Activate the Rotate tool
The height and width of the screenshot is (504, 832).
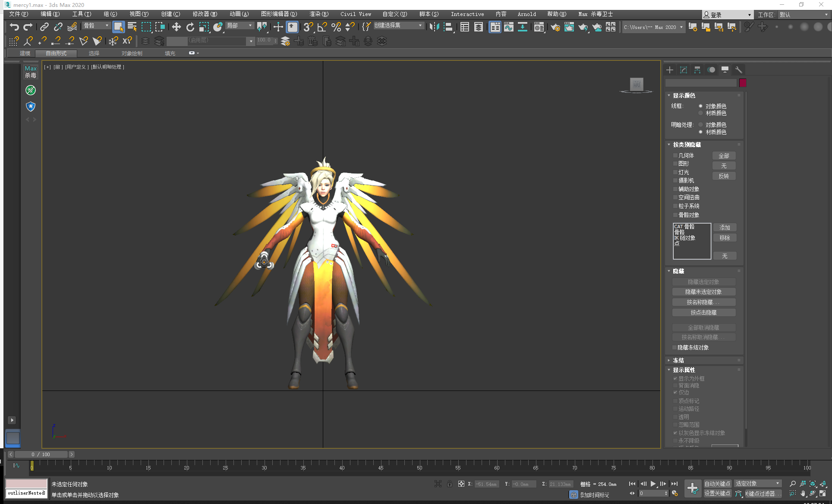(x=190, y=27)
